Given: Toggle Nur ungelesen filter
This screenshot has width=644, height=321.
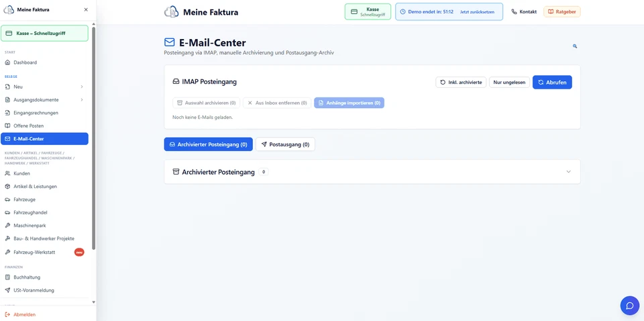Looking at the screenshot, I should pyautogui.click(x=509, y=82).
